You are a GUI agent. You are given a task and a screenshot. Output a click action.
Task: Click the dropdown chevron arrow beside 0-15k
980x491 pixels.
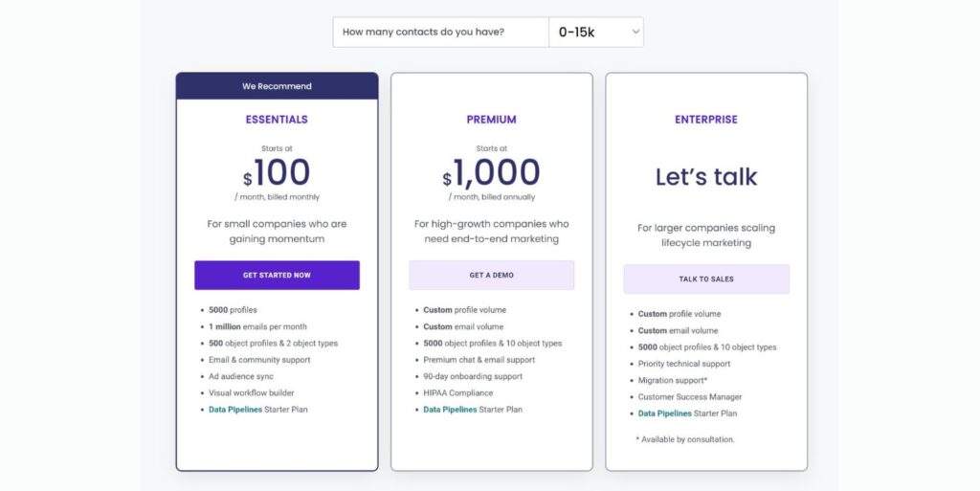click(635, 32)
